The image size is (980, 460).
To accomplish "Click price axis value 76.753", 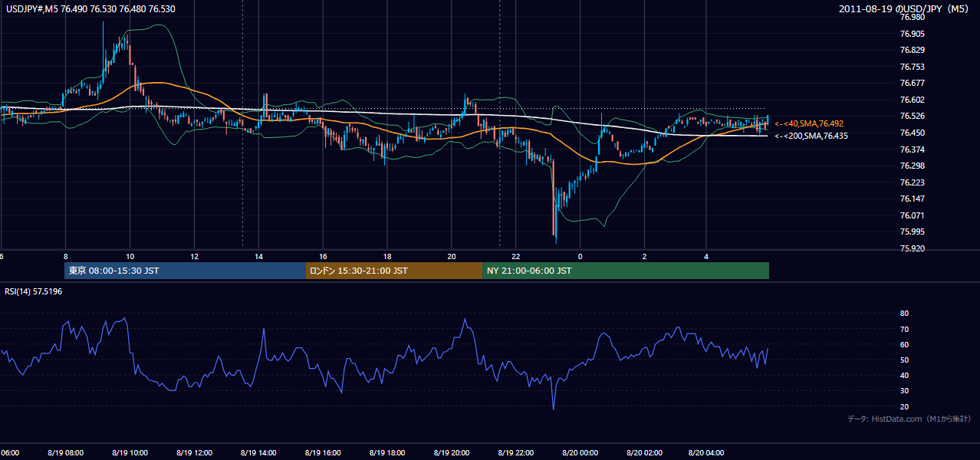I will click(x=912, y=67).
